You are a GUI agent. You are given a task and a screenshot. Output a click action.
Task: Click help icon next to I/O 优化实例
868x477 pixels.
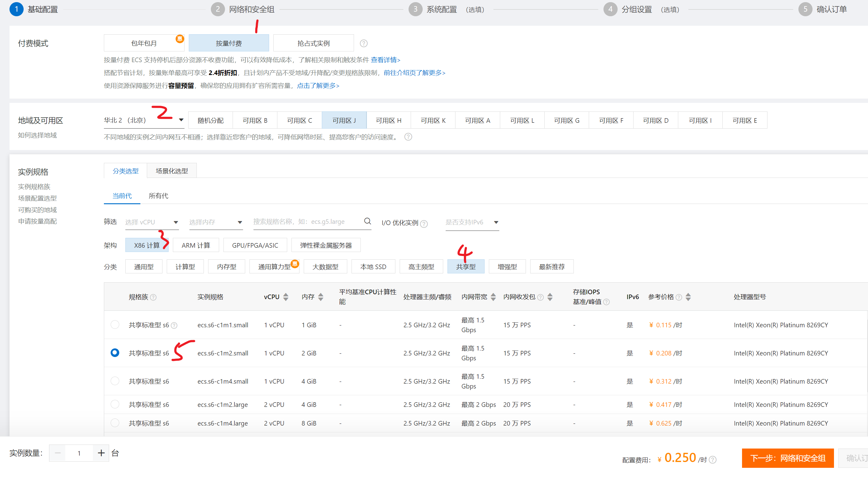pyautogui.click(x=424, y=223)
